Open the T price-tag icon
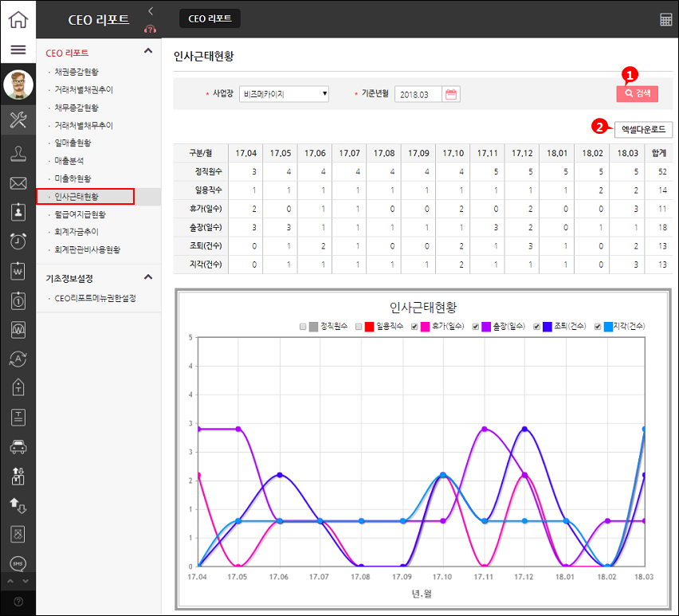The height and width of the screenshot is (616, 679). [18, 388]
